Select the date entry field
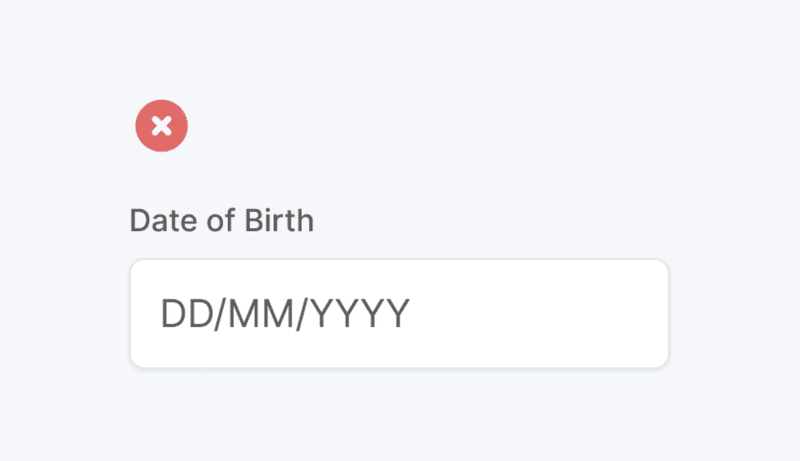The height and width of the screenshot is (461, 800). pyautogui.click(x=399, y=313)
